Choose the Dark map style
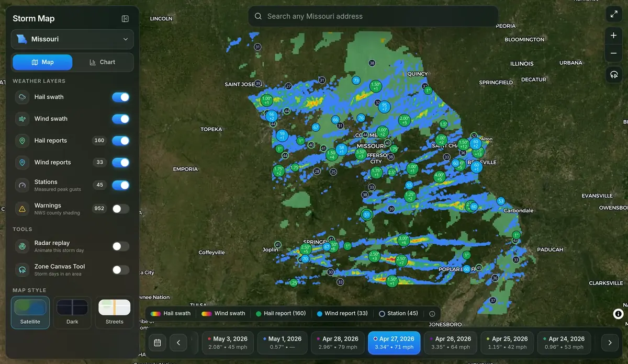The image size is (628, 364). pos(72,312)
